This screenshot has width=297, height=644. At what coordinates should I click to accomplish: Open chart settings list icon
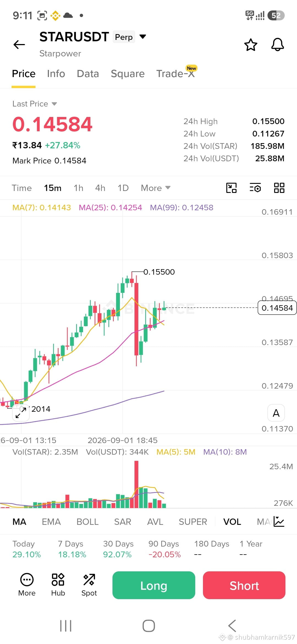pyautogui.click(x=255, y=188)
